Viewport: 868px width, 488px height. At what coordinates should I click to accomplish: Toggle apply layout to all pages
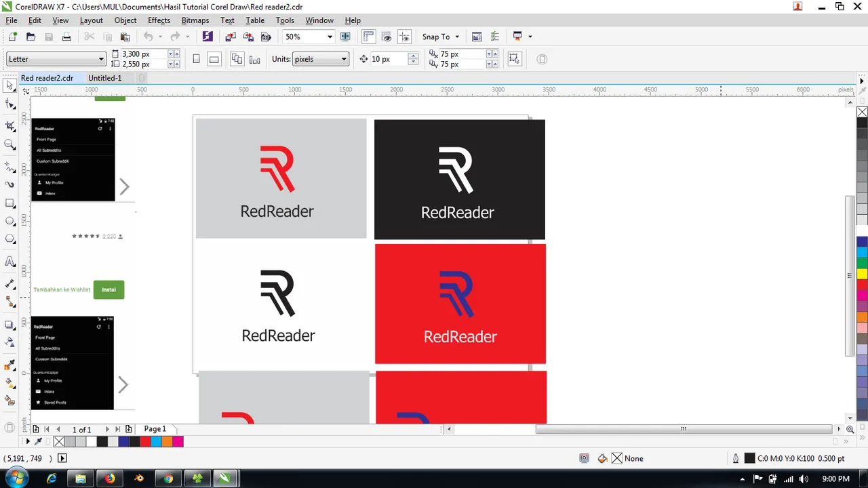pyautogui.click(x=237, y=59)
